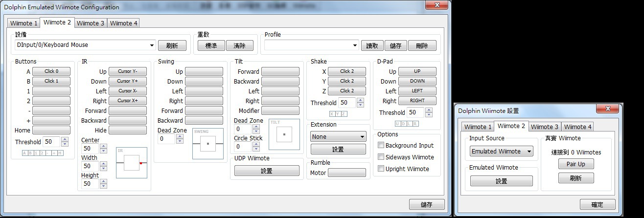Viewport: 644px width, 218px height.
Task: Assign a key for button 2
Action: tap(51, 101)
